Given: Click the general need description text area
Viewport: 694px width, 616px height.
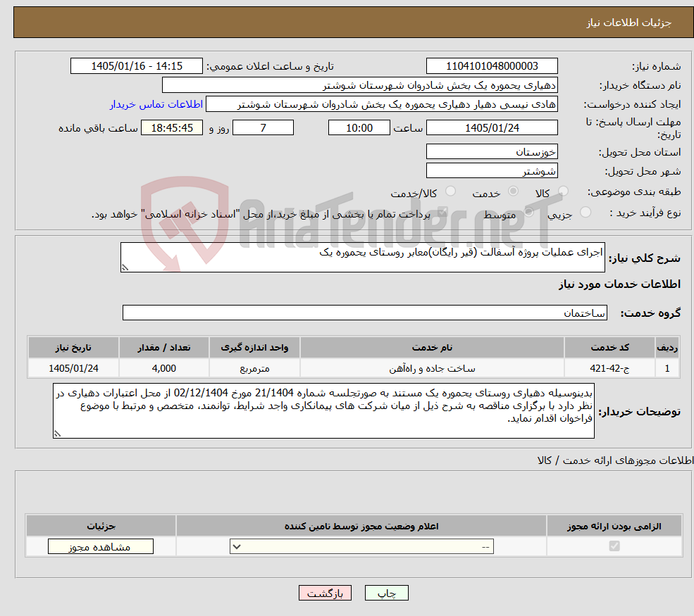Looking at the screenshot, I should (x=362, y=258).
